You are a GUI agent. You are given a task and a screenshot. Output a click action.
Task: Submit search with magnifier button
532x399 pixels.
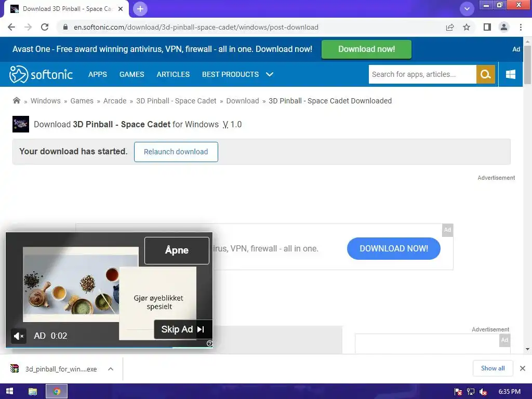point(486,74)
